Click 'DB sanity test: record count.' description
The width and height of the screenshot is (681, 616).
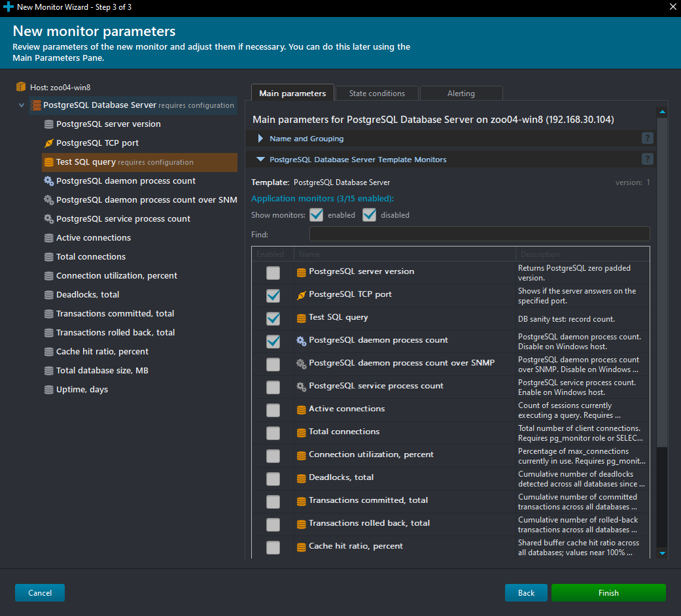(x=567, y=318)
